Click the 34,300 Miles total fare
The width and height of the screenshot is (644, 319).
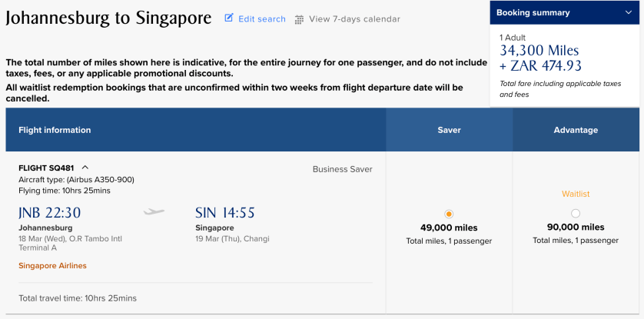(x=538, y=50)
